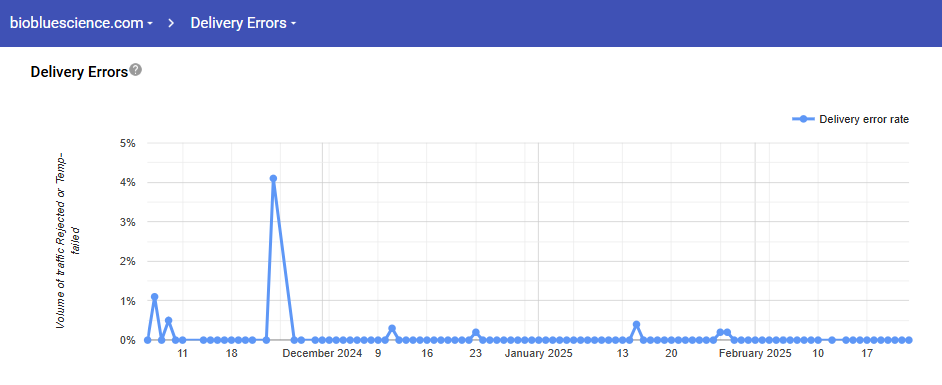Click the rotated y-axis title text

point(68,241)
